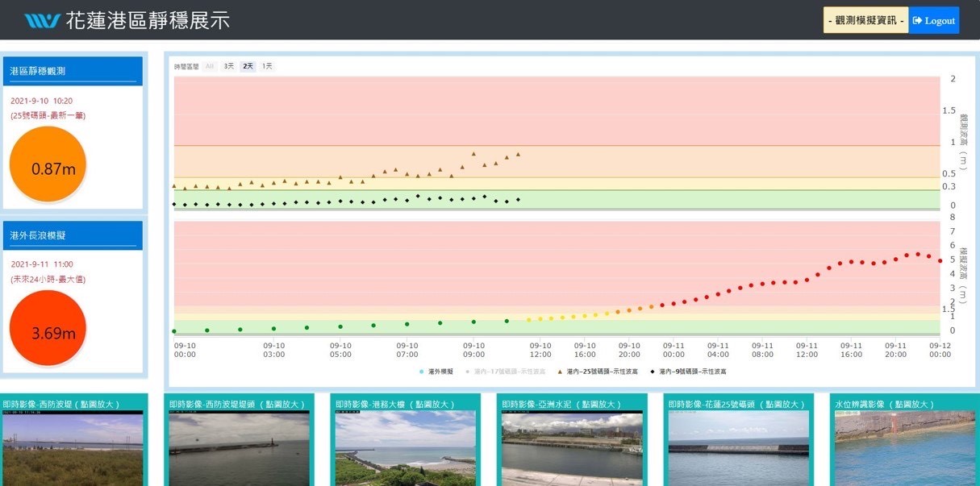Click the 港外長浪模擬 panel header

73,235
